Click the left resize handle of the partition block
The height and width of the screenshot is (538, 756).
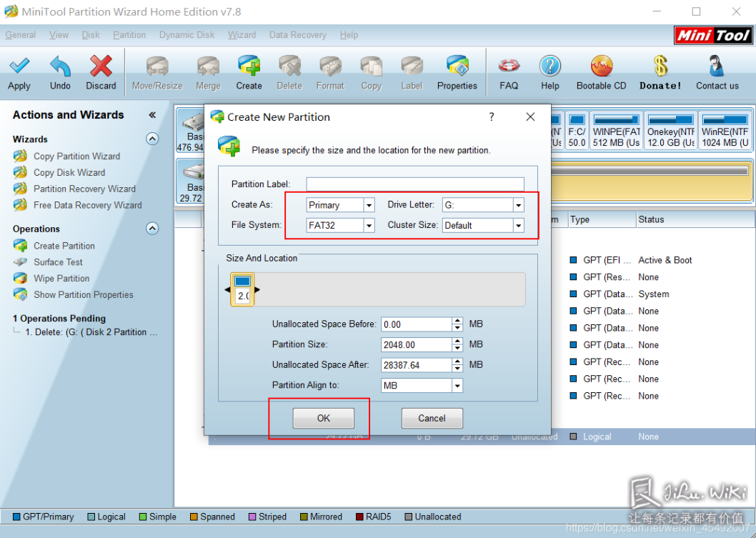click(x=227, y=289)
